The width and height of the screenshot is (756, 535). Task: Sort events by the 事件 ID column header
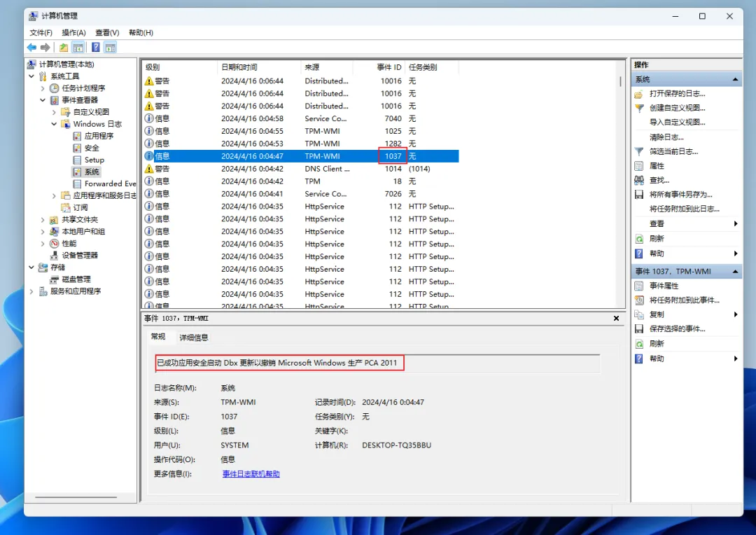(x=379, y=67)
